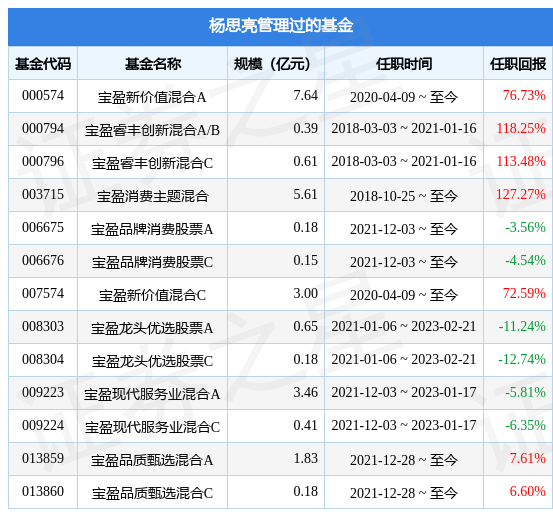Click the 3.46 scale value

click(305, 393)
